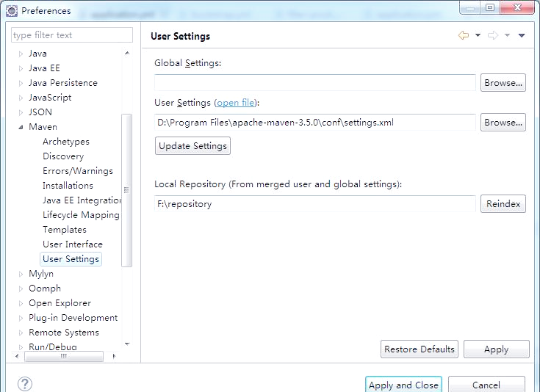
Task: Expand the Java Persistence node
Action: (21, 83)
